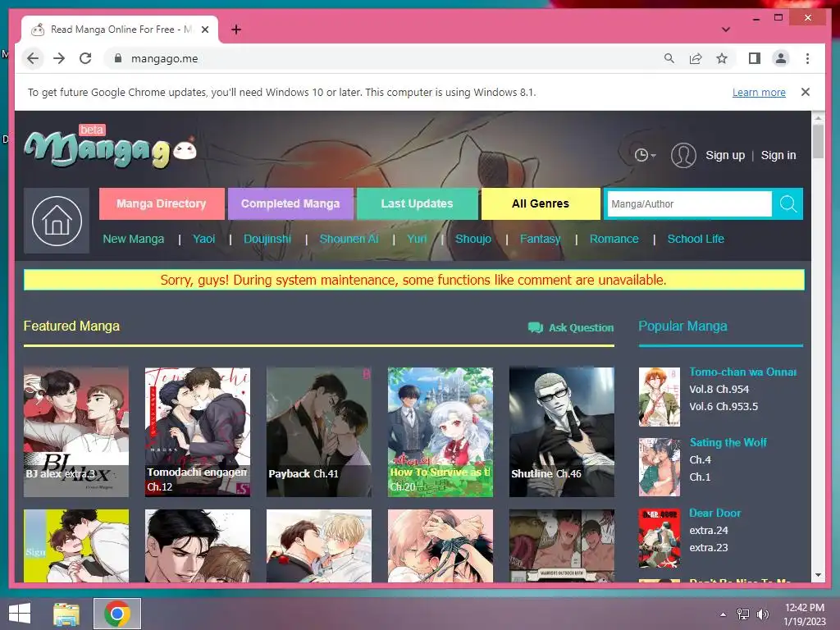Screen dimensions: 840x630
Task: Open Vol.6 Ch.953.5 chapter link
Action: pyautogui.click(x=724, y=407)
